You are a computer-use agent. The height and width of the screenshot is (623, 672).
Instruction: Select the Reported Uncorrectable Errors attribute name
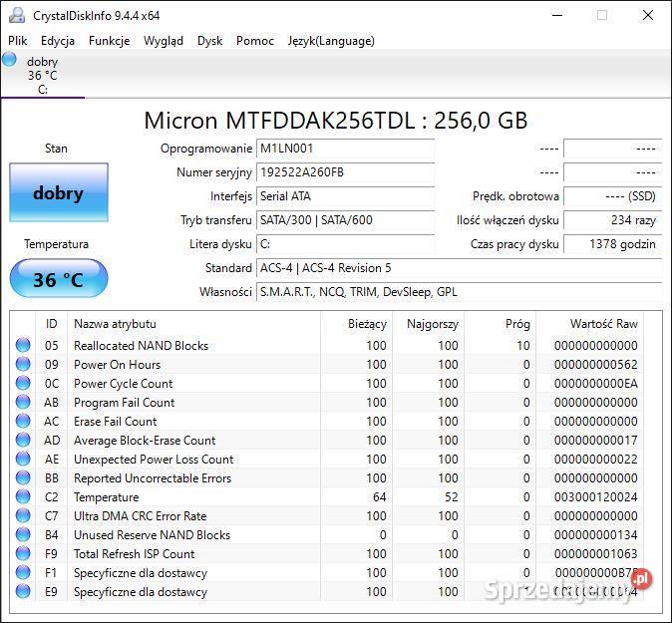pyautogui.click(x=153, y=478)
